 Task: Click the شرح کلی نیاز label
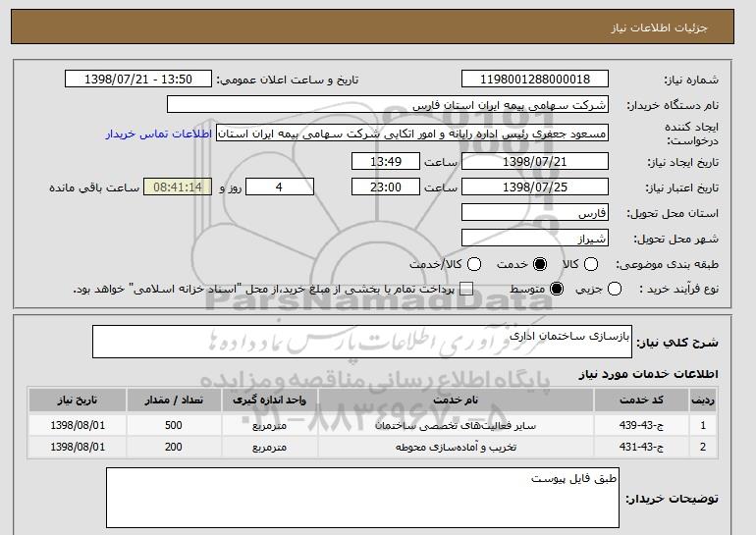pyautogui.click(x=677, y=343)
